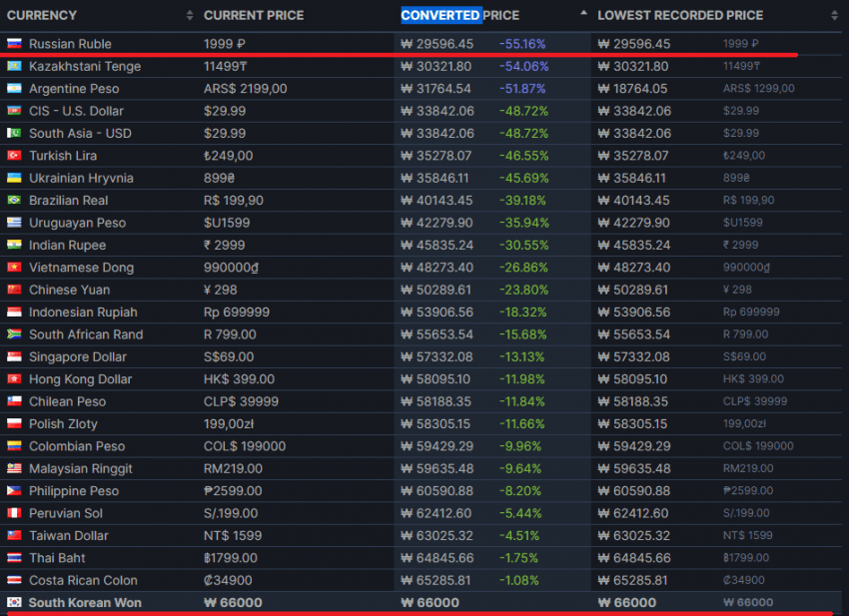Screen dimensions: 849x616
Task: Click the Singapore flag icon
Action: tap(14, 356)
